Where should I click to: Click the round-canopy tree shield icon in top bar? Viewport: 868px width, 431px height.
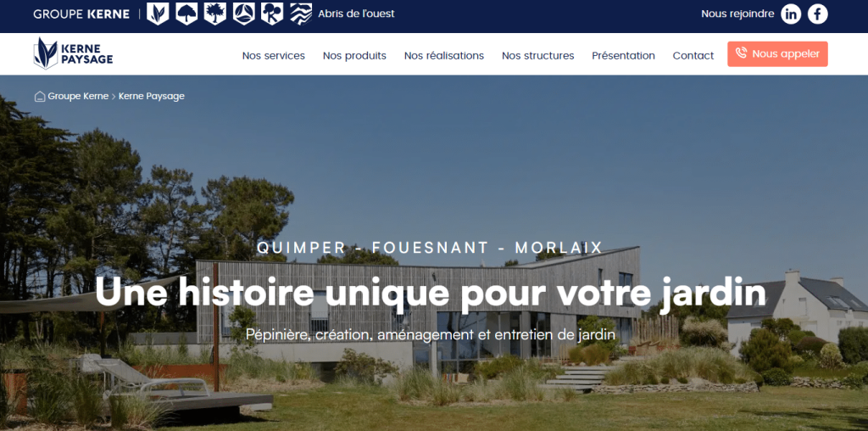click(186, 14)
